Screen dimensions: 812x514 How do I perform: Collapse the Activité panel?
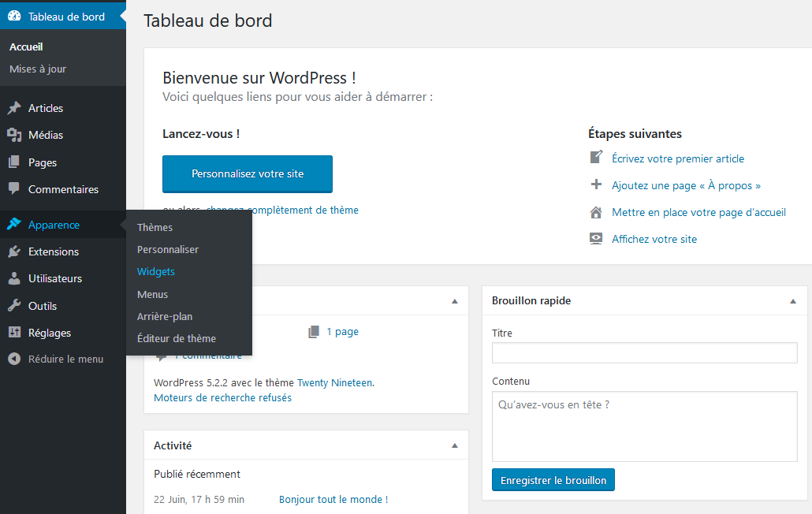[x=455, y=445]
